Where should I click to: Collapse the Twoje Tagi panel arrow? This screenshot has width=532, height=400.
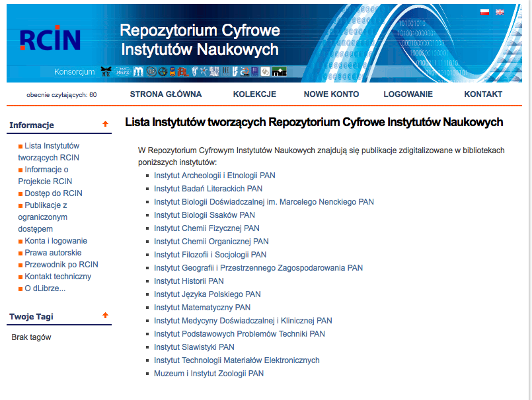pos(106,316)
